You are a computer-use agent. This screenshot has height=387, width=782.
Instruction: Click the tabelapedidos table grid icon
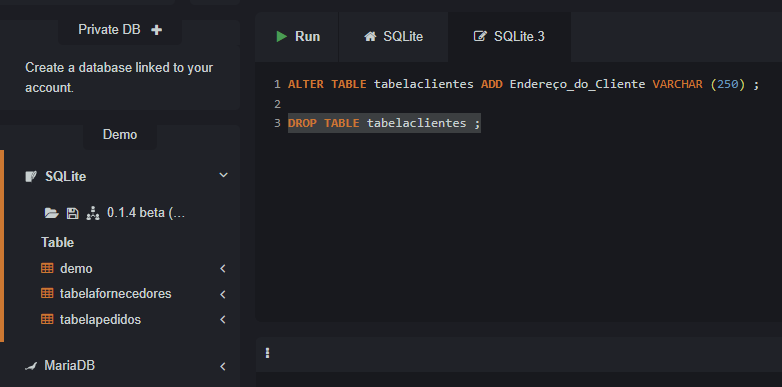47,319
